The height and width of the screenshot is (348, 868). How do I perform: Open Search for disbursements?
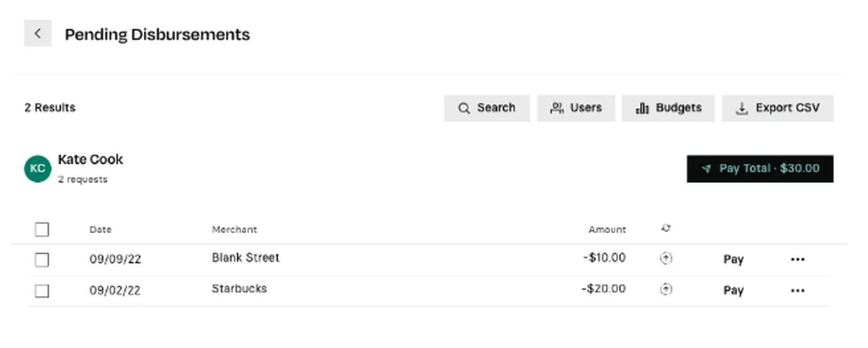[x=487, y=108]
